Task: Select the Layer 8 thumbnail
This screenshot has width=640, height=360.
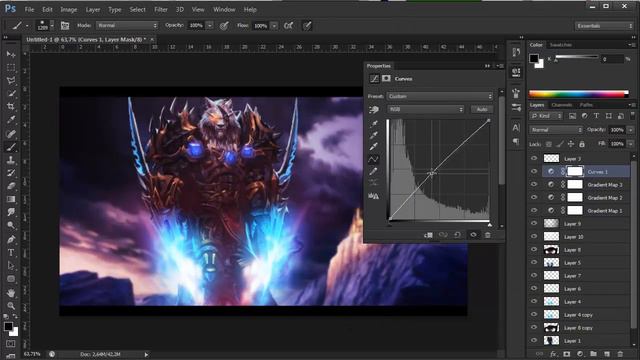Action: 551,249
